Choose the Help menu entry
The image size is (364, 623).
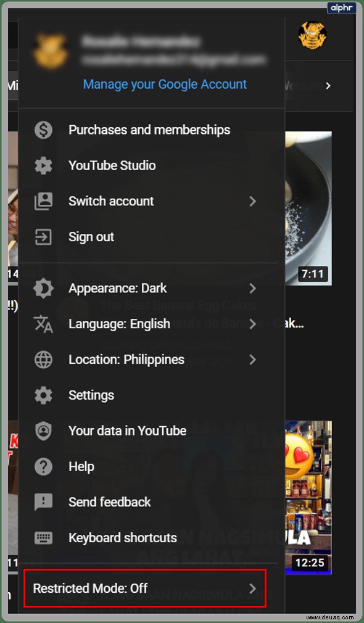(x=151, y=466)
